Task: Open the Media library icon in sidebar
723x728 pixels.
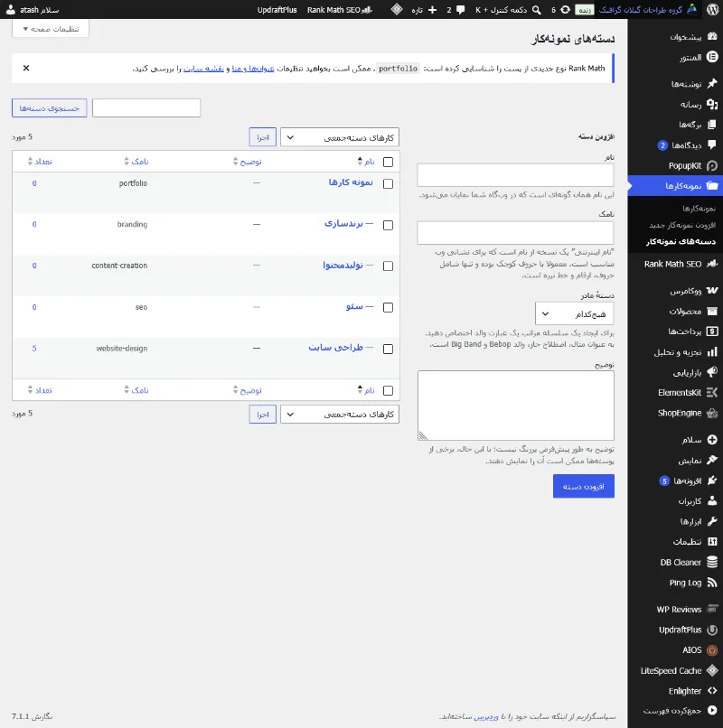Action: pos(712,104)
